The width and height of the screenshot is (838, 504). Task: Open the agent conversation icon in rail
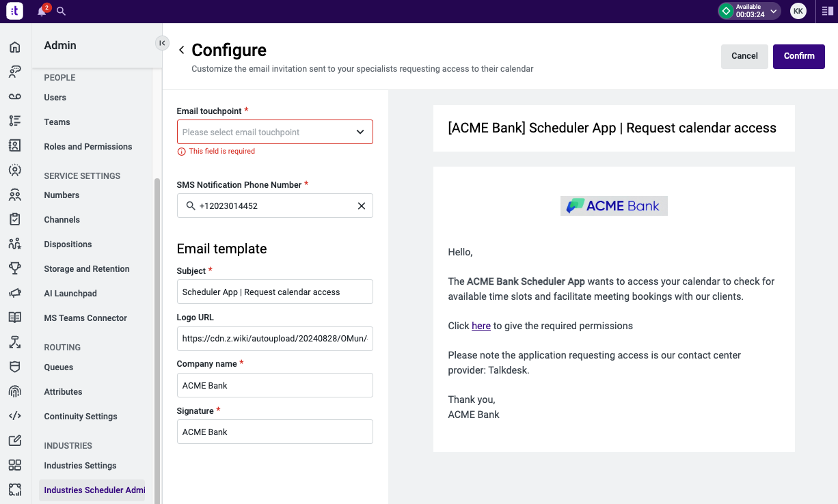coord(14,72)
